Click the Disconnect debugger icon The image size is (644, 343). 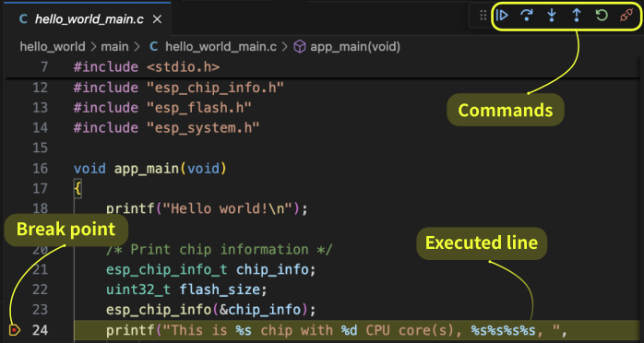(x=626, y=16)
